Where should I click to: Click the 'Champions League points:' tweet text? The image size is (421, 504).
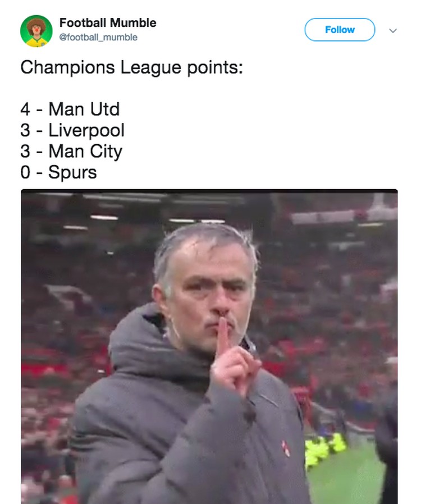(132, 67)
